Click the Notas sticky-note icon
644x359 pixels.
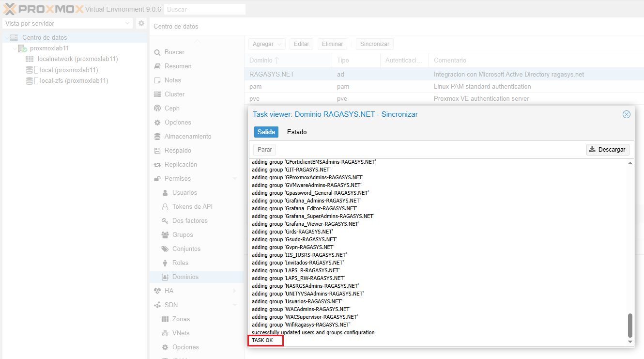point(157,80)
